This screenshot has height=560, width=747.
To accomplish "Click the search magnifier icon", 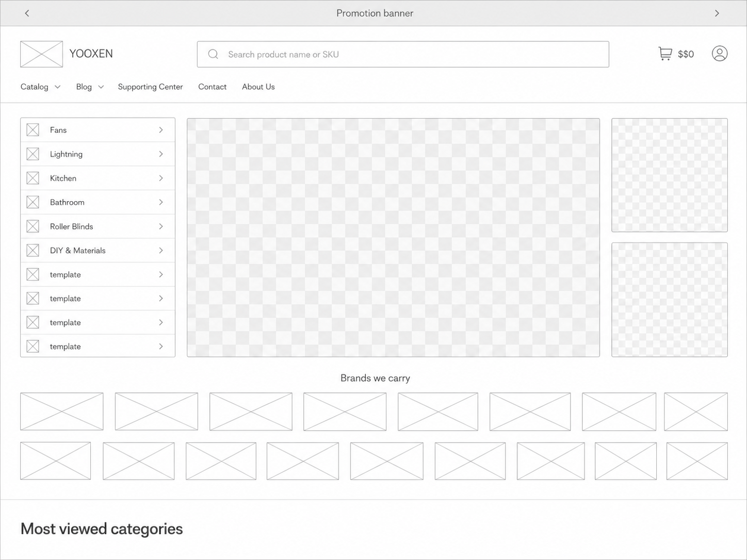I will point(213,54).
